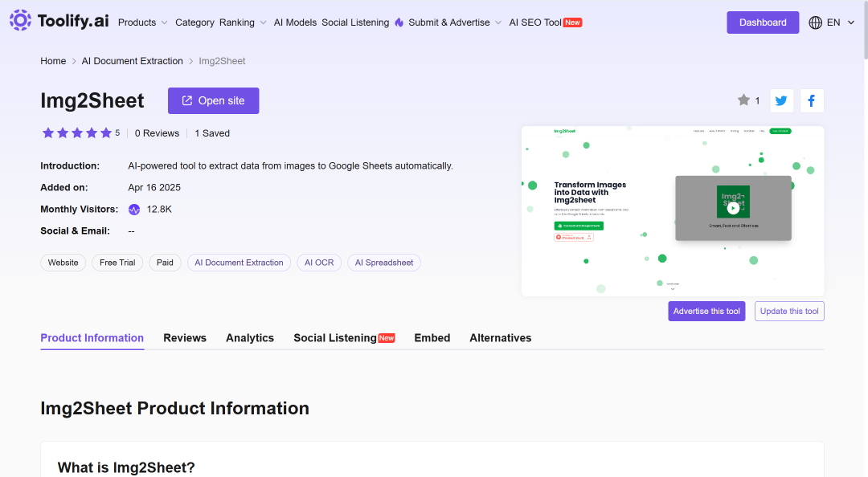The image size is (868, 477).
Task: Click the Toolify.ai logo icon
Action: tap(20, 20)
